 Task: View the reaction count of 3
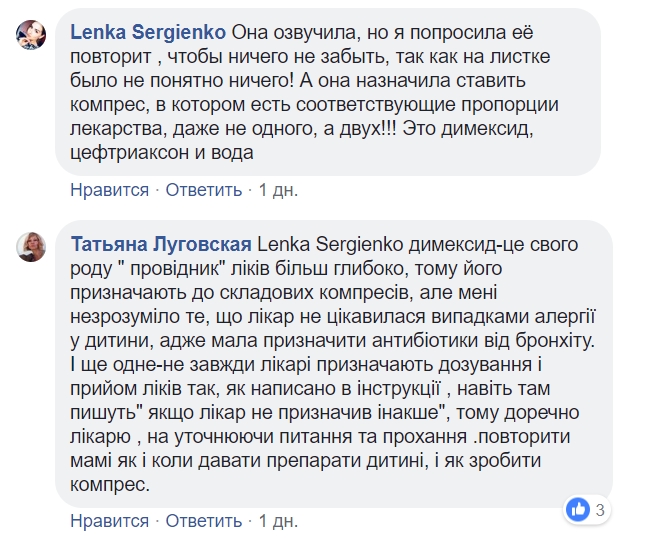pyautogui.click(x=600, y=510)
